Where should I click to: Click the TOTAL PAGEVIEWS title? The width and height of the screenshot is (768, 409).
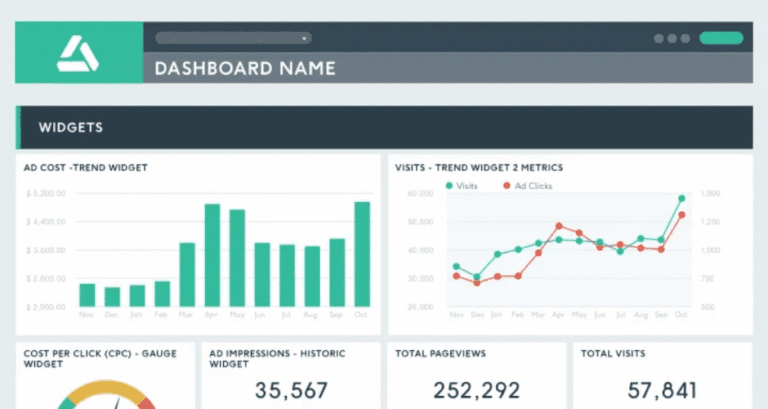440,354
